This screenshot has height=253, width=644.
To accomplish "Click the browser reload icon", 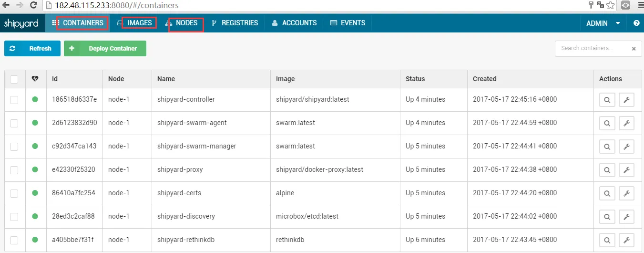I will pyautogui.click(x=33, y=5).
